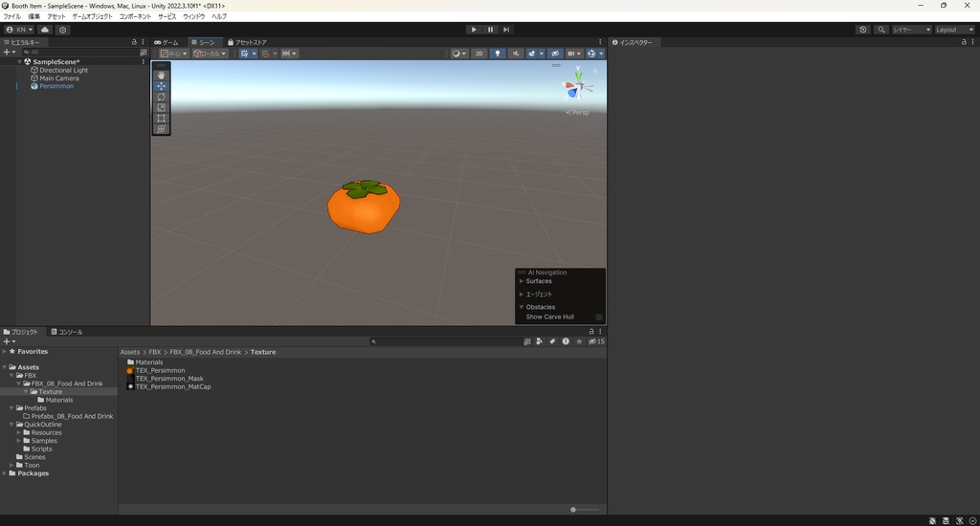The height and width of the screenshot is (526, 980).
Task: Expand the Packages folder
Action: (5, 472)
